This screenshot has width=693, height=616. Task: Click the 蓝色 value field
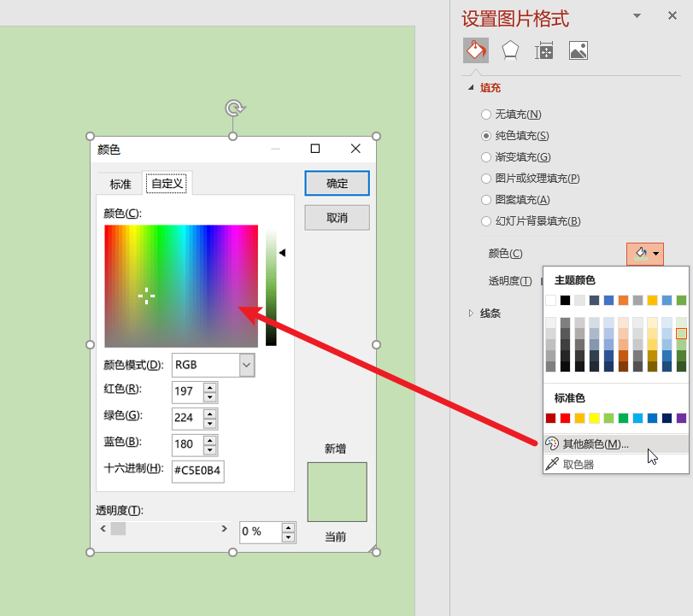tap(188, 444)
